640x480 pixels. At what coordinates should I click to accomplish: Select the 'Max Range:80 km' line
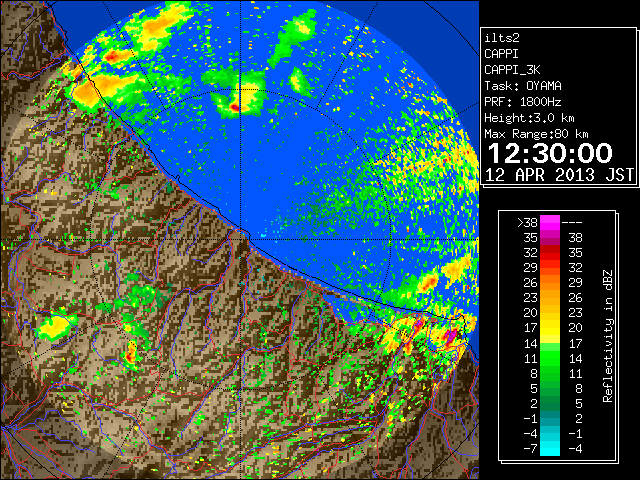tap(536, 134)
